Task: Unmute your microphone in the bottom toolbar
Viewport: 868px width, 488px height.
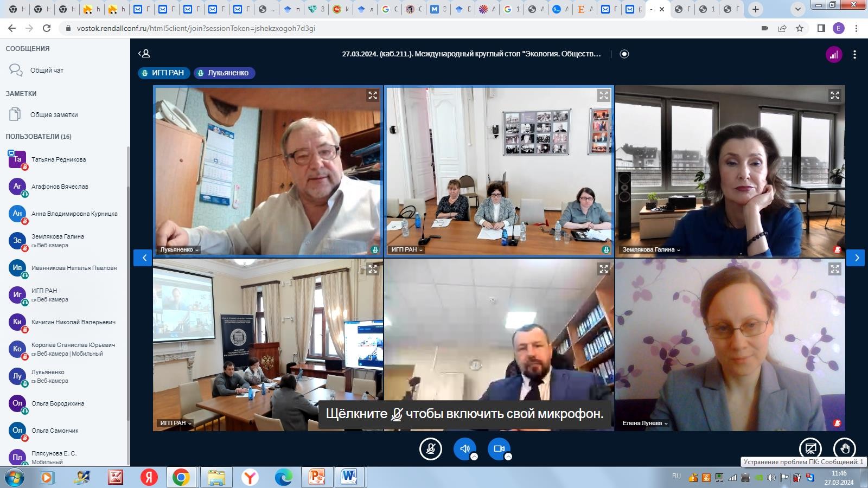Action: pyautogui.click(x=431, y=449)
